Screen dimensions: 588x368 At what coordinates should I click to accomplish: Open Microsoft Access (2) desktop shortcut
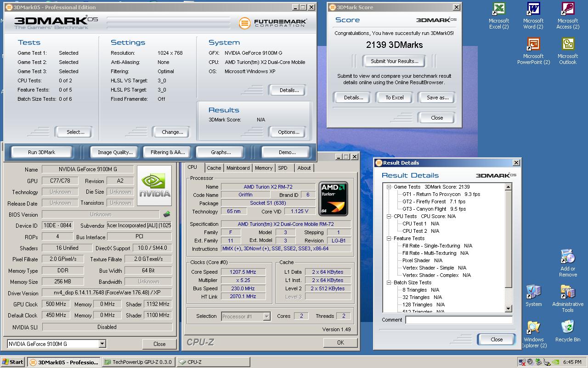(568, 16)
